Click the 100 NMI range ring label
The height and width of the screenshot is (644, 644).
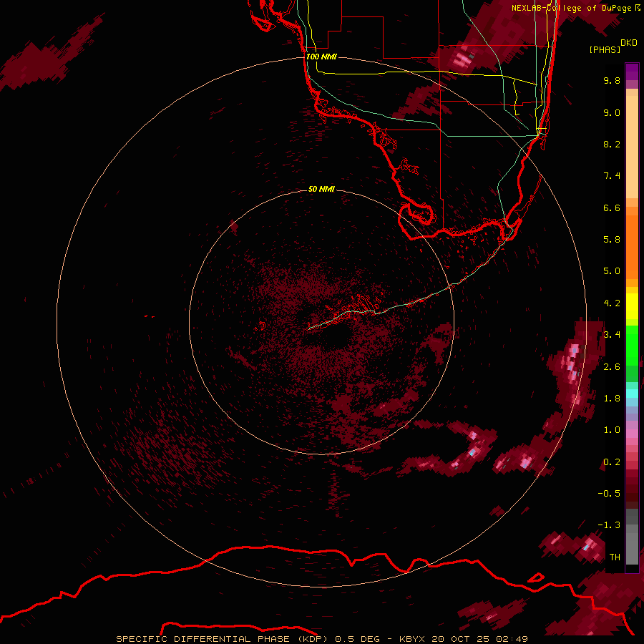point(321,57)
